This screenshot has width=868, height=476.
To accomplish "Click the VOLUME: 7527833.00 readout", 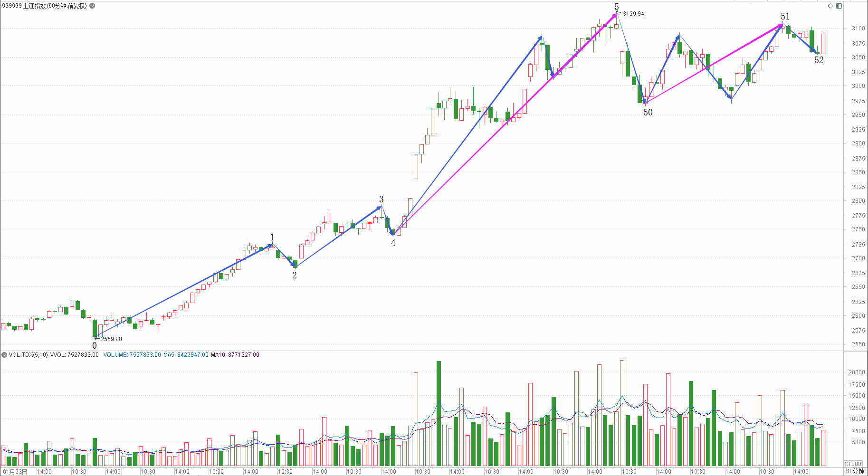I will point(132,355).
